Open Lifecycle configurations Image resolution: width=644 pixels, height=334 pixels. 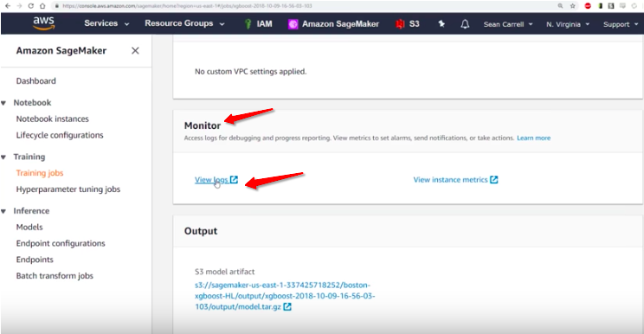coord(60,135)
